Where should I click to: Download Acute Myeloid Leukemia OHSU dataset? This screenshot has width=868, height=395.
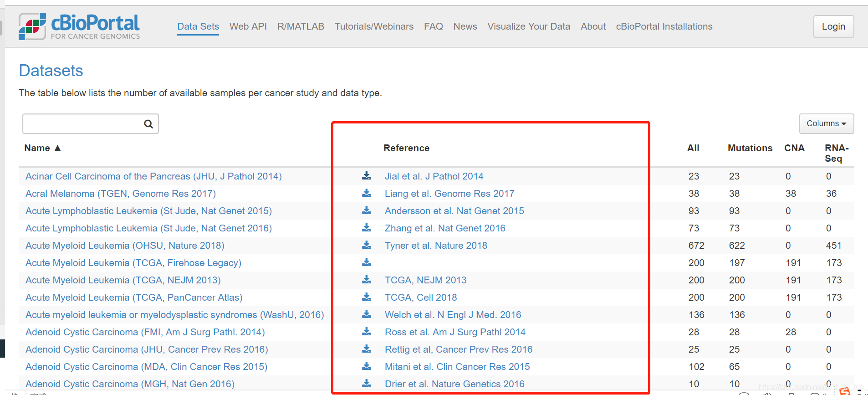coord(367,245)
